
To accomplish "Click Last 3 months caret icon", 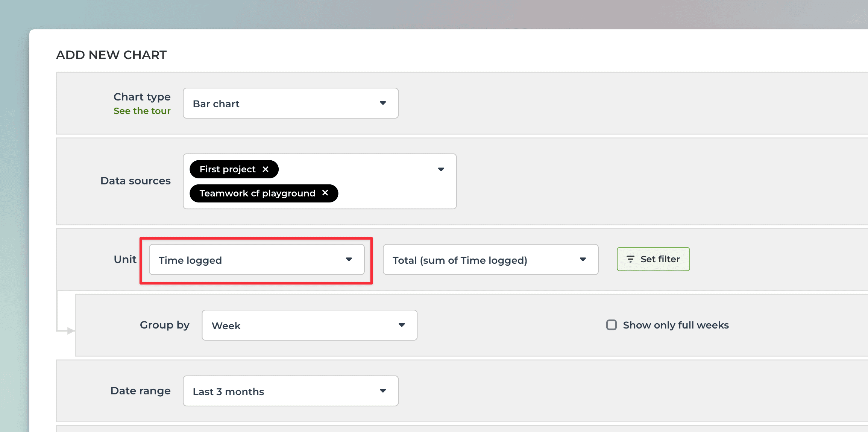I will pyautogui.click(x=383, y=391).
